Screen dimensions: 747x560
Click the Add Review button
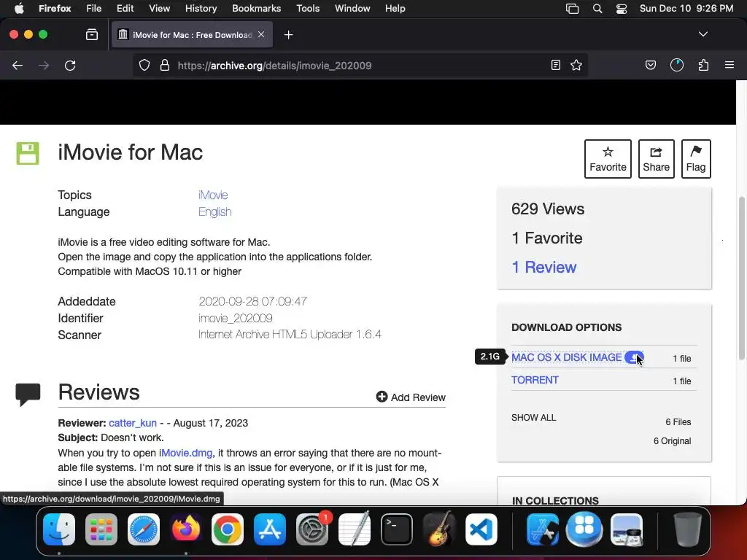pos(411,397)
